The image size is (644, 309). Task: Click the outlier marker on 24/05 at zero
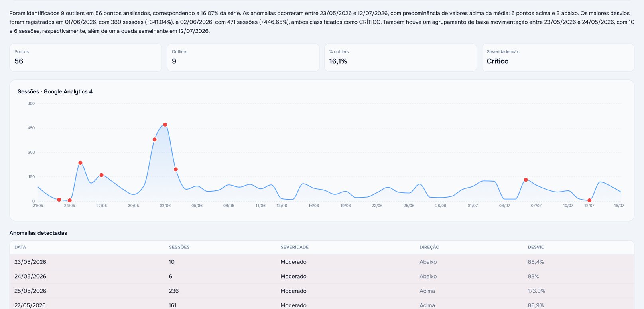(70, 200)
